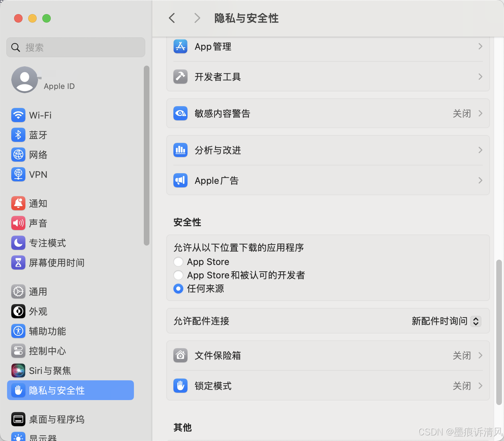Click the 控制中心 switches icon
Screen dimensions: 504x441
[x=18, y=351]
